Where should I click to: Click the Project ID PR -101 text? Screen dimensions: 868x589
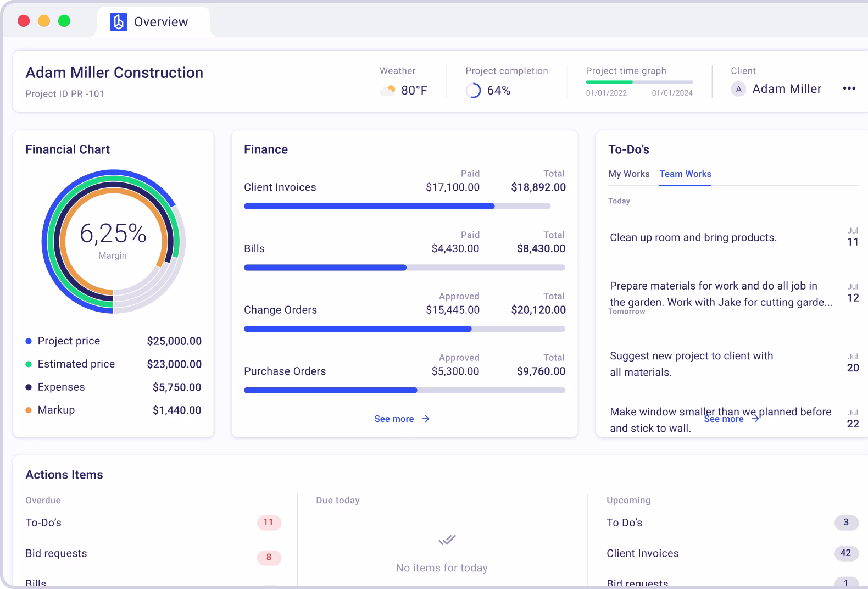coord(65,94)
